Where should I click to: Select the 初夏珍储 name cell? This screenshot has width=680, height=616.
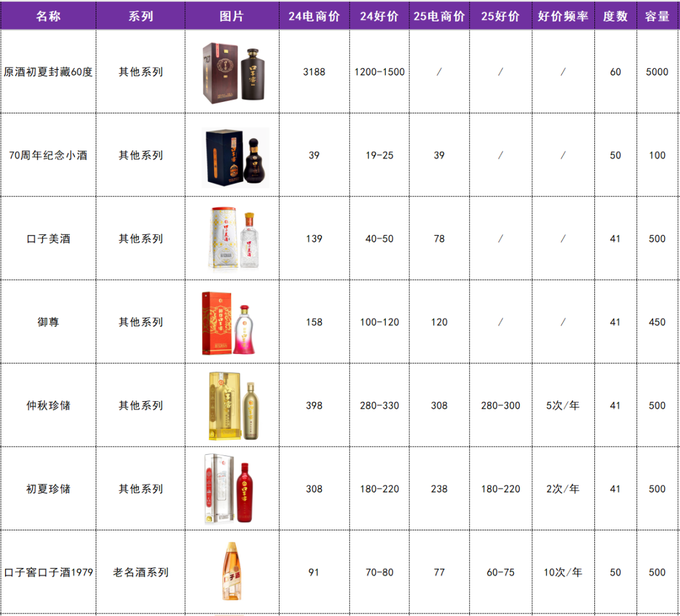click(48, 489)
